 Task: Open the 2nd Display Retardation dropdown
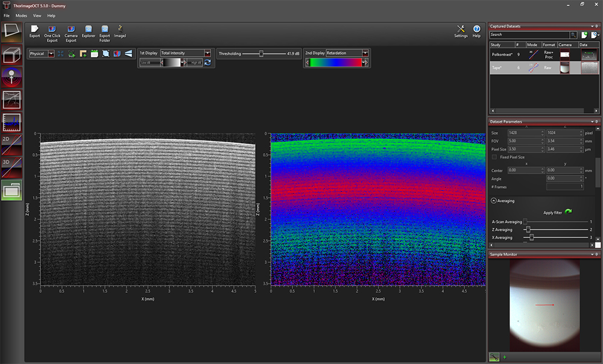tap(365, 53)
